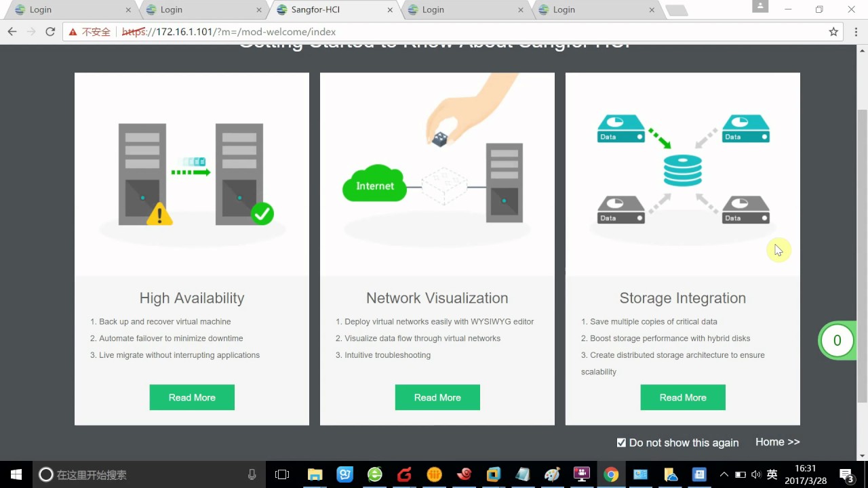868x488 pixels.
Task: Click text 'Intuitive troubleshooting'
Action: (x=387, y=355)
